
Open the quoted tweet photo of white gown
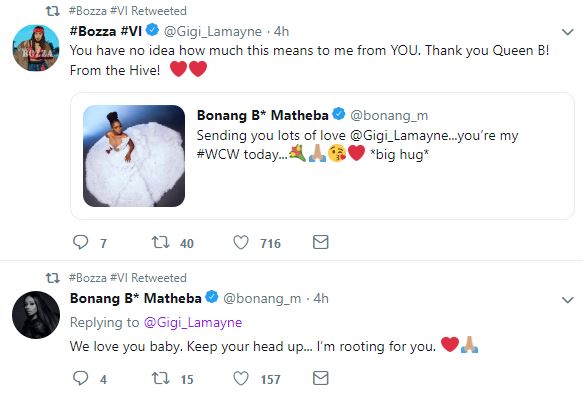point(134,156)
